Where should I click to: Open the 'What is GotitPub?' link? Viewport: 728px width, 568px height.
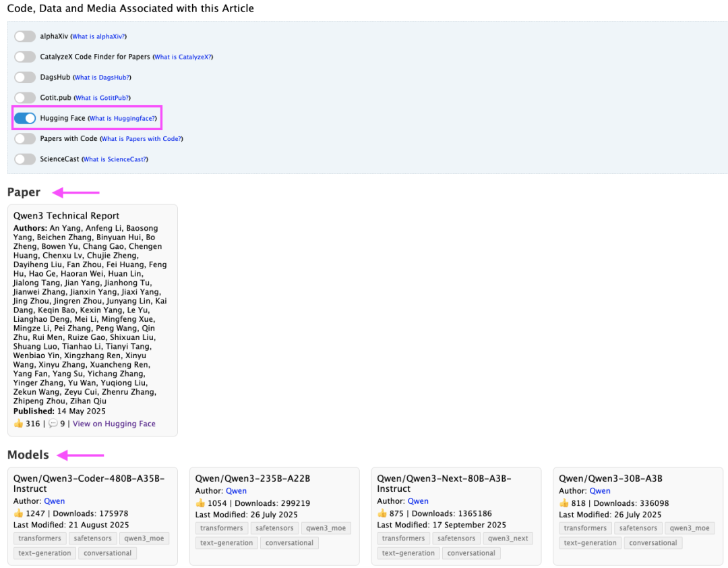click(x=102, y=98)
